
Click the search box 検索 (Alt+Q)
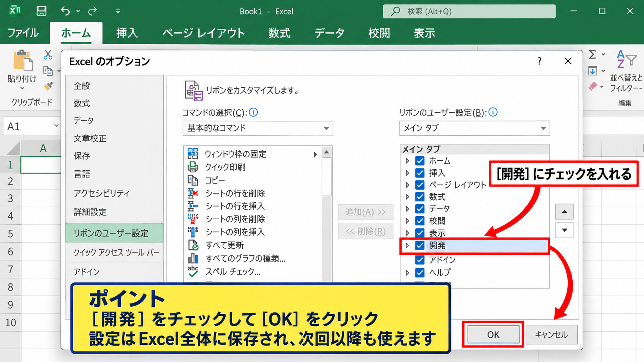(469, 11)
